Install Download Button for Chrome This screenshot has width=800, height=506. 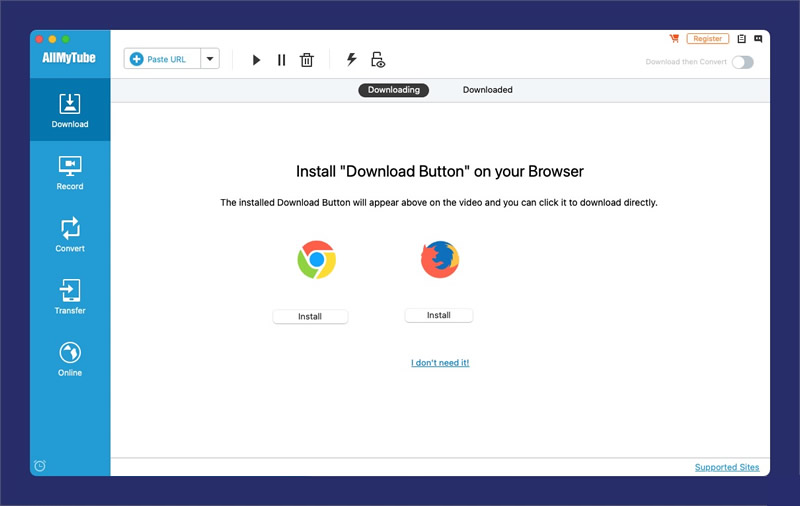(310, 316)
